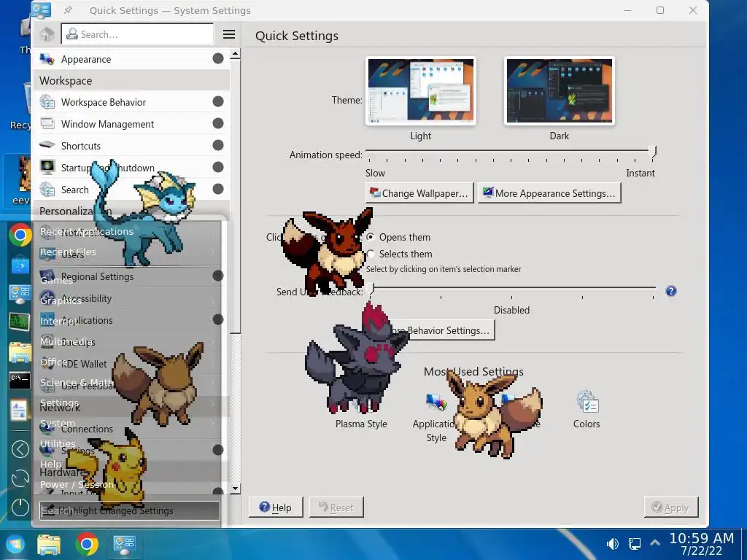Click the circled left-arrow session icon

click(x=20, y=449)
